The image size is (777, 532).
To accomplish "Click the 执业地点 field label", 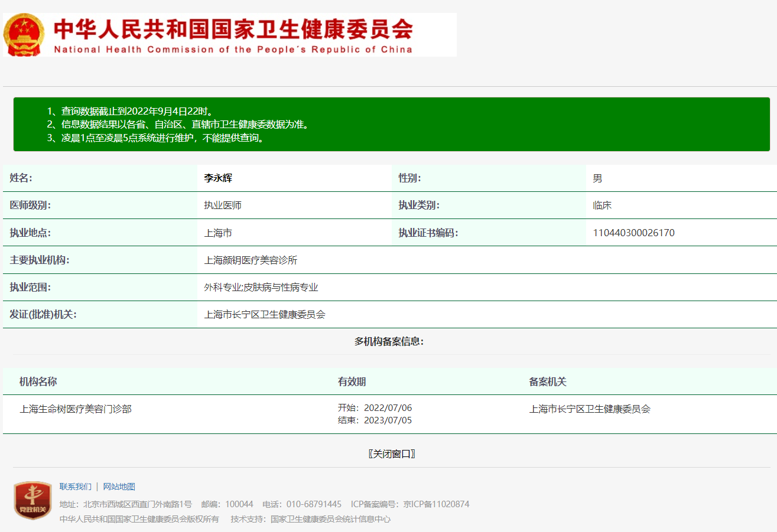I will pyautogui.click(x=31, y=232).
